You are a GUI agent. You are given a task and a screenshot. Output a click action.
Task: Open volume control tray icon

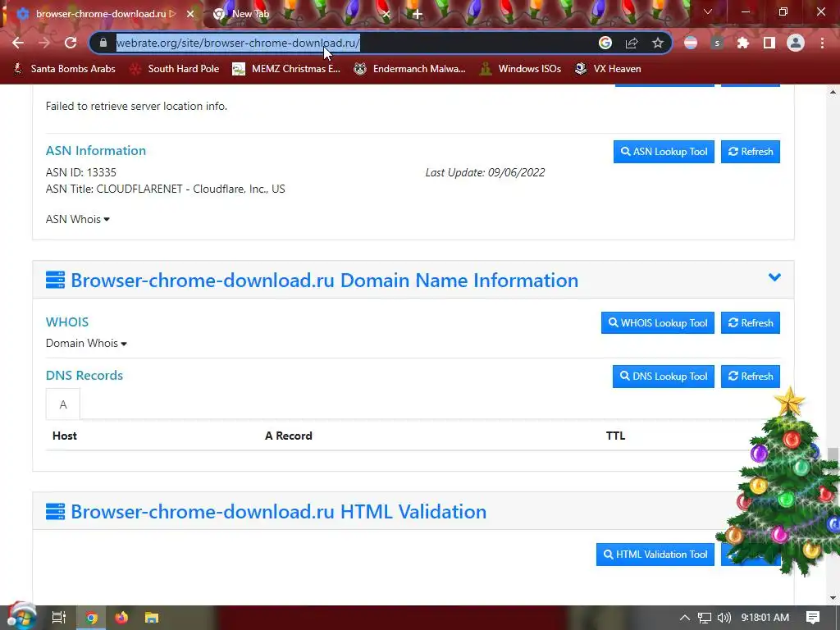[724, 618]
